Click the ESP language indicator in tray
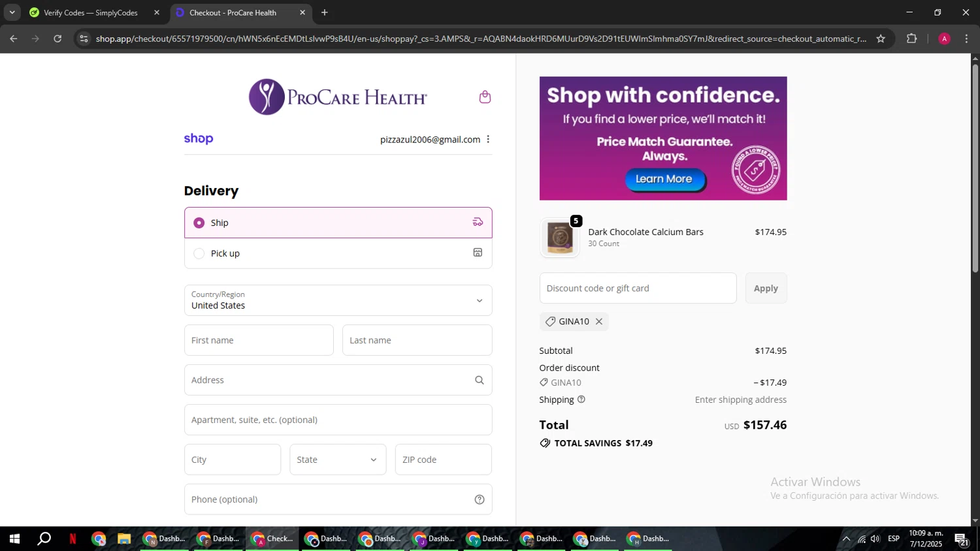980x551 pixels. [894, 539]
